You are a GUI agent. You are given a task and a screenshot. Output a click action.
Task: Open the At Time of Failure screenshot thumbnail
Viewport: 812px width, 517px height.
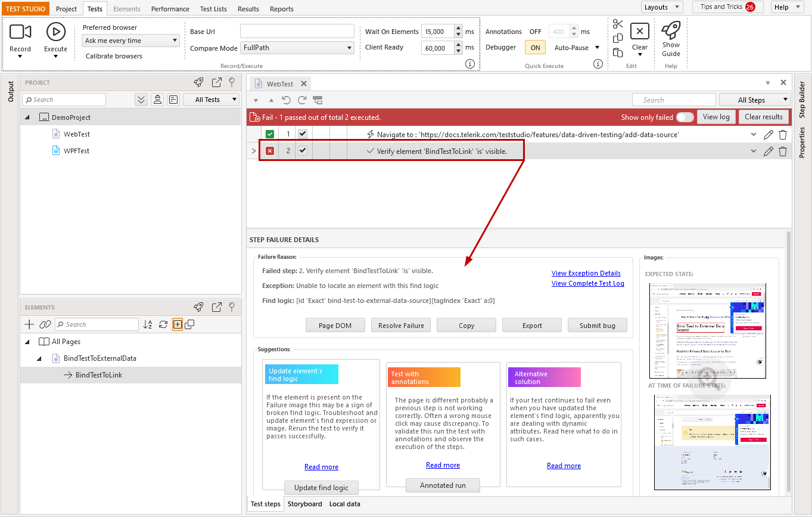pyautogui.click(x=712, y=442)
